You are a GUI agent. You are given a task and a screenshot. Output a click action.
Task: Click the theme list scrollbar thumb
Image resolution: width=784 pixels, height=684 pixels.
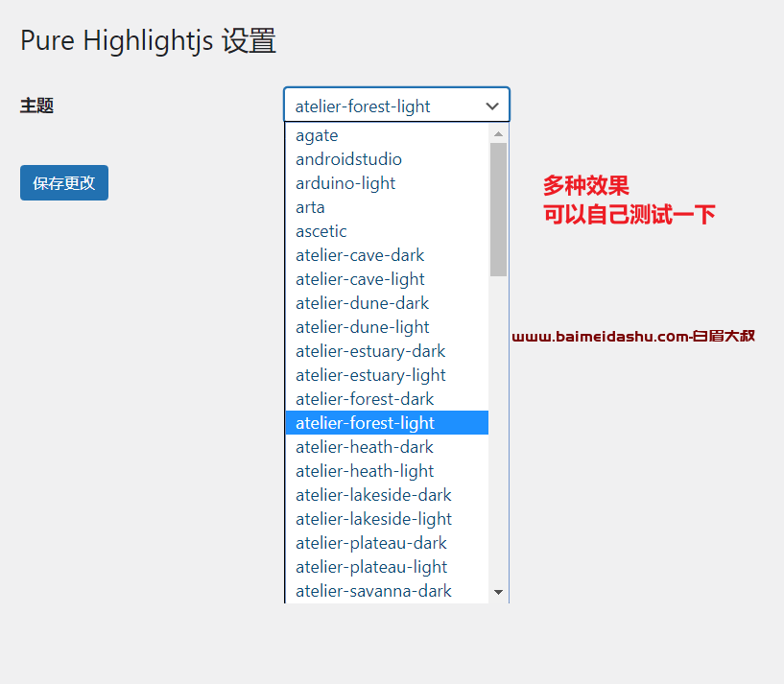[498, 209]
